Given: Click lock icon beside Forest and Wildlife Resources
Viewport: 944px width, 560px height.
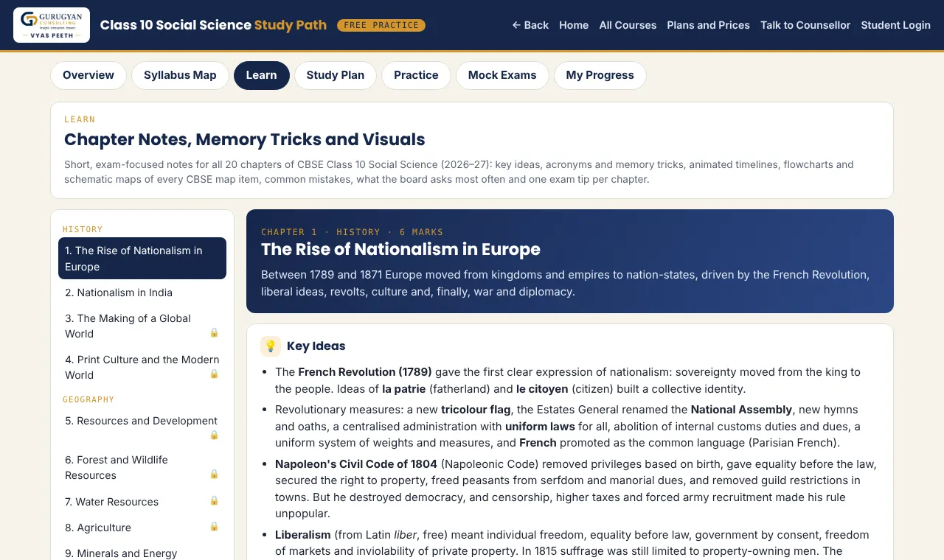Looking at the screenshot, I should 214,474.
